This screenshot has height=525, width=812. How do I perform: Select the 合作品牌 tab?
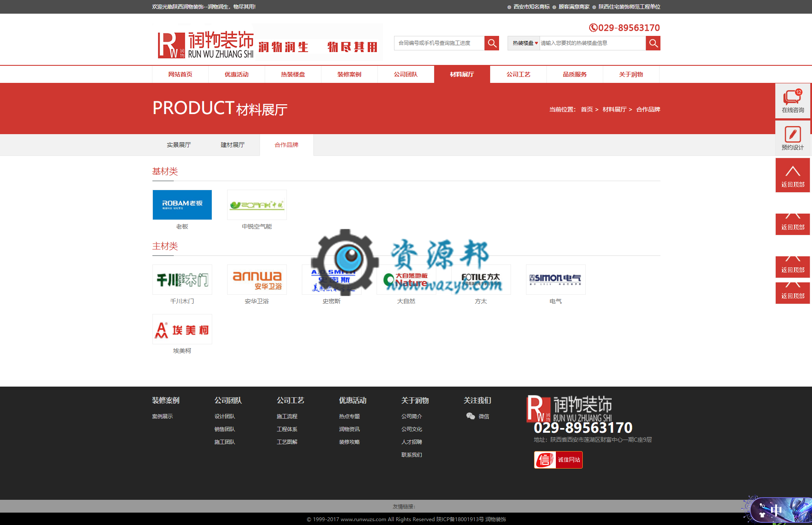286,145
